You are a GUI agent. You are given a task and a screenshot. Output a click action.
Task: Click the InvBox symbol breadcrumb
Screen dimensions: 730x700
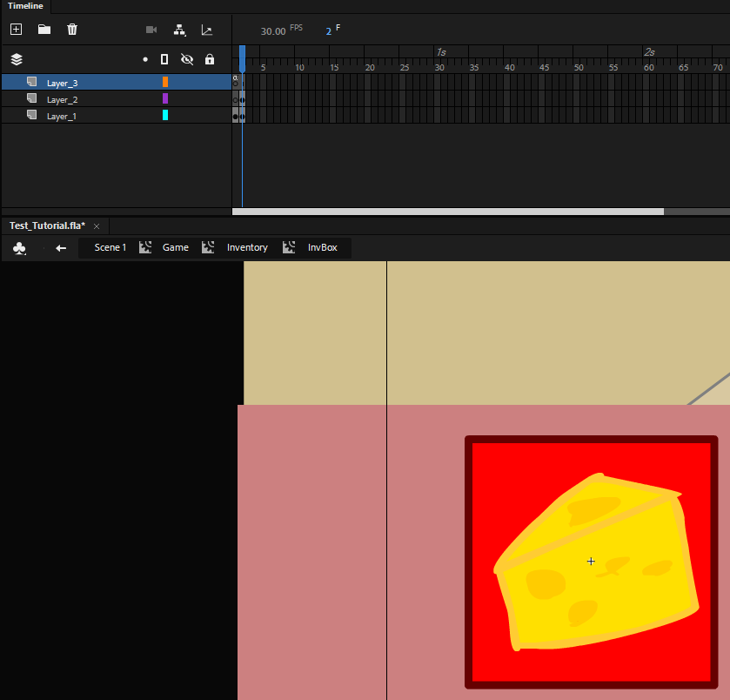322,247
